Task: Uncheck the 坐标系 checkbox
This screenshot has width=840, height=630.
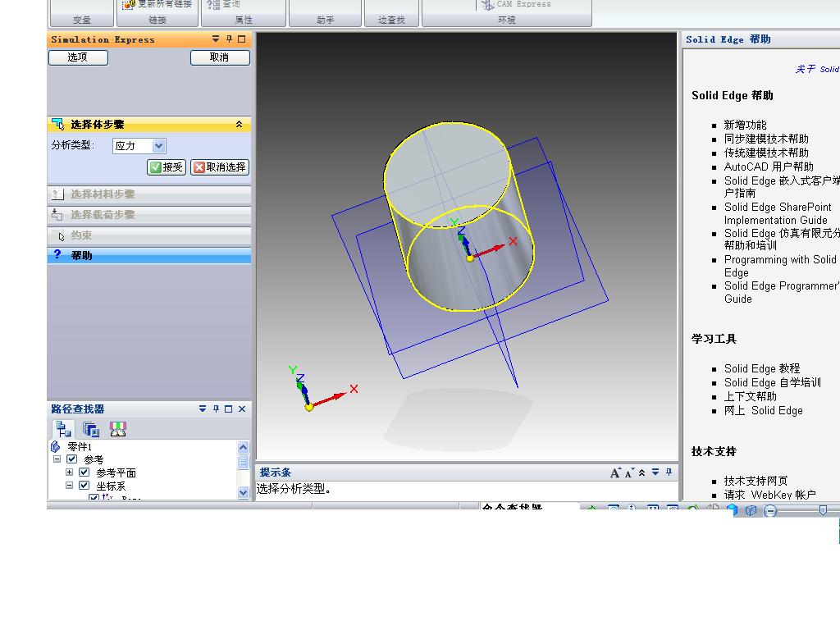Action: point(84,485)
